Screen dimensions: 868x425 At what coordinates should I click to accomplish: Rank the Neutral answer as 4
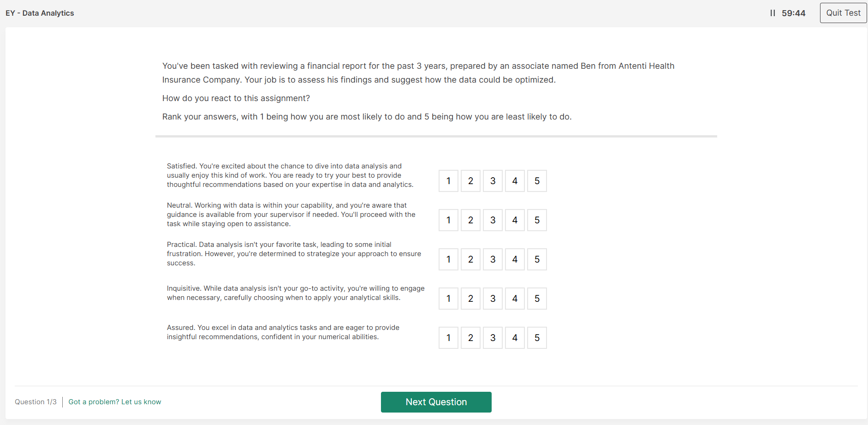coord(515,220)
